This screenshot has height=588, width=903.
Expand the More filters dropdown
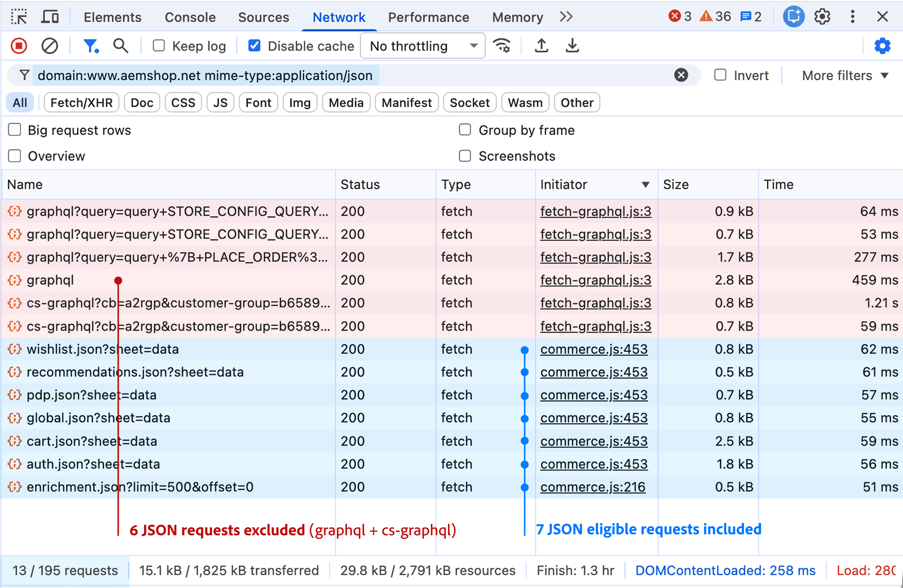tap(845, 75)
